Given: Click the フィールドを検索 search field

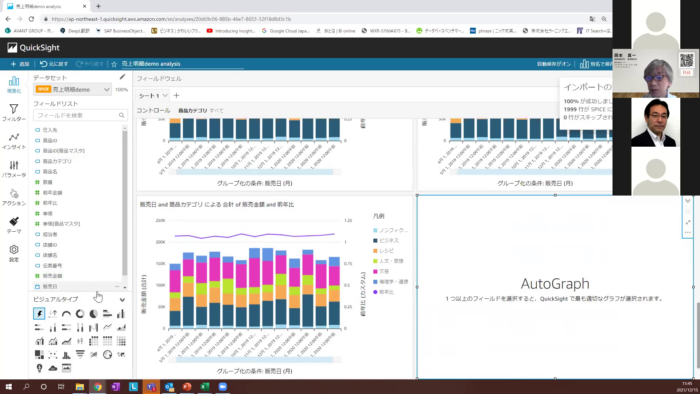Looking at the screenshot, I should [80, 116].
